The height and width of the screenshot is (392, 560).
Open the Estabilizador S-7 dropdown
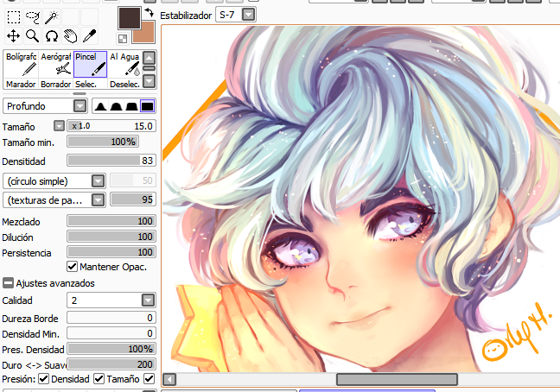click(x=249, y=15)
